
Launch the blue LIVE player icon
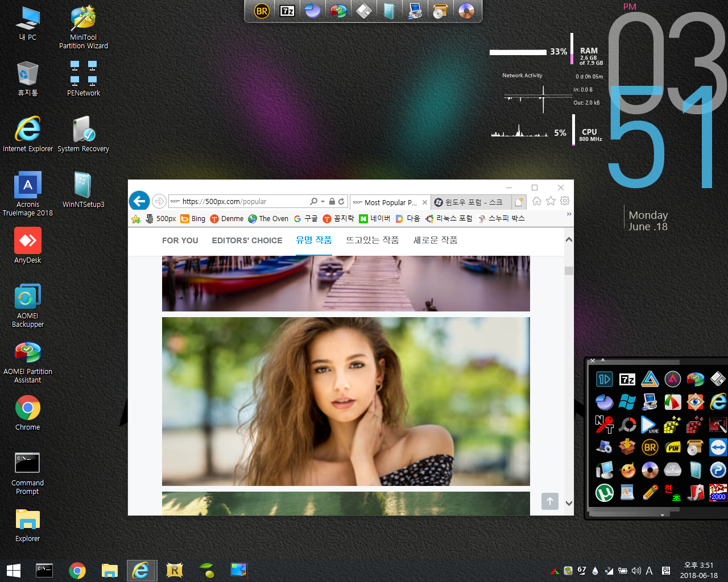[x=650, y=425]
